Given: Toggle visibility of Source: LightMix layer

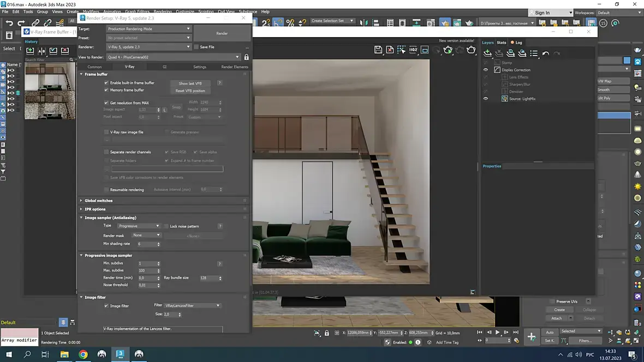Looking at the screenshot, I should pyautogui.click(x=485, y=99).
